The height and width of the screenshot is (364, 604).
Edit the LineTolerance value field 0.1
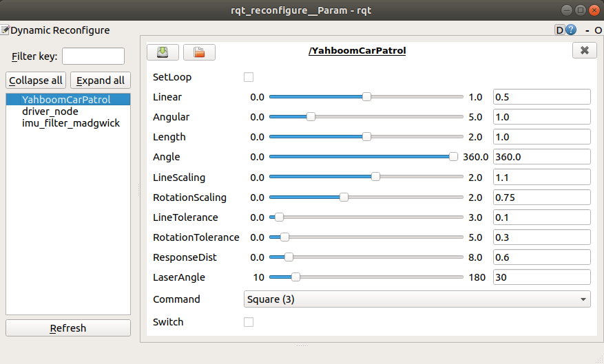click(541, 217)
